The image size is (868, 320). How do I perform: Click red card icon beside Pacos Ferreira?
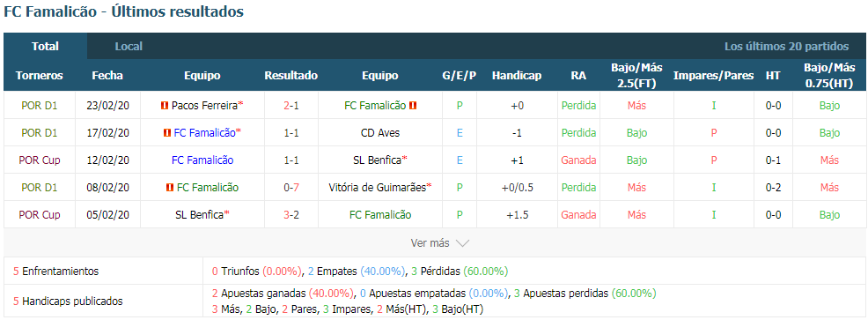pos(165,106)
